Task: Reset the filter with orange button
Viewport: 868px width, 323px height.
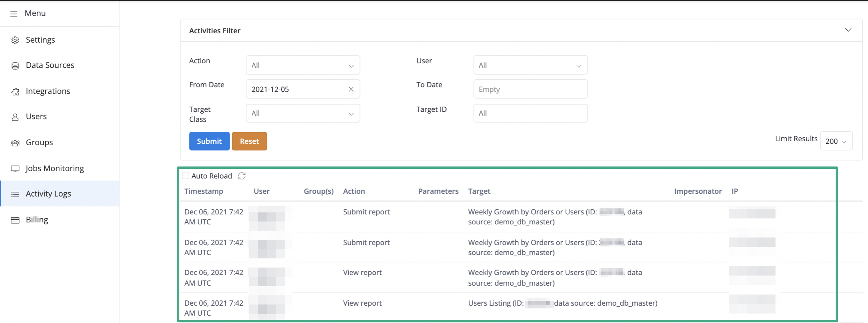Action: click(249, 141)
